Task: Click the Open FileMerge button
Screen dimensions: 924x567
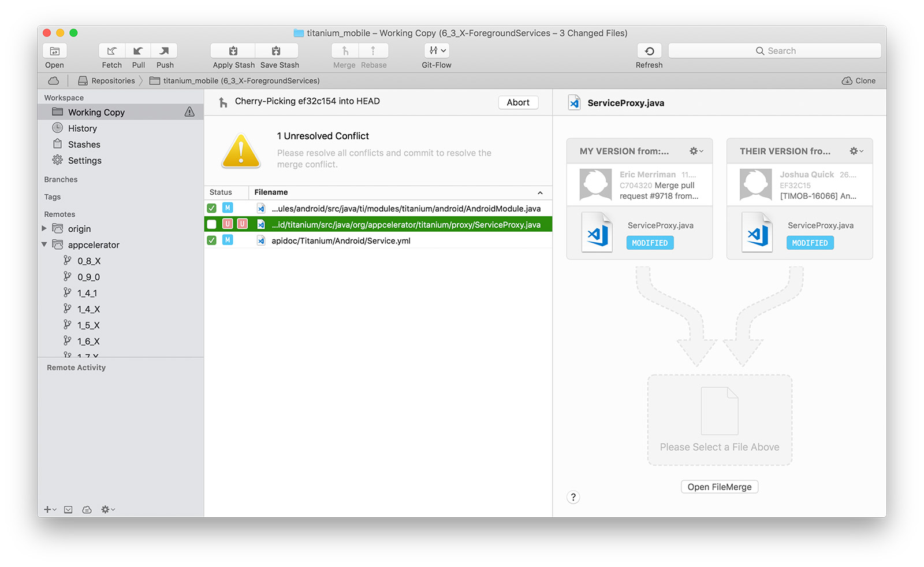Action: (720, 487)
